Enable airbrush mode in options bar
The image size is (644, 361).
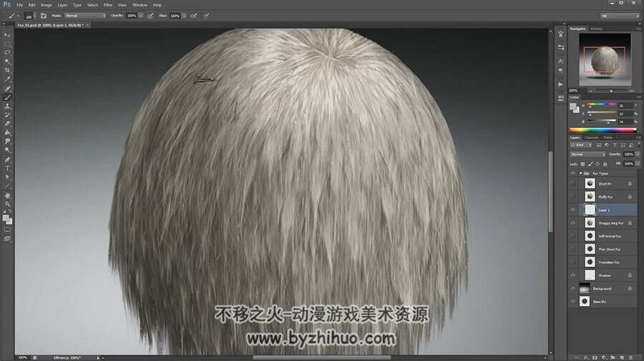[x=193, y=16]
